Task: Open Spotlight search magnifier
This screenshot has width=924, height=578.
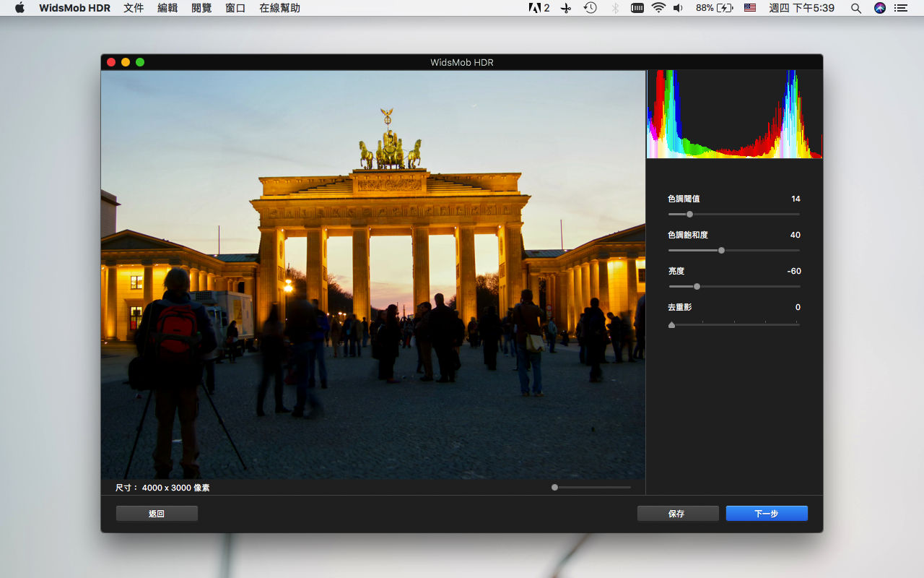Action: pyautogui.click(x=856, y=8)
